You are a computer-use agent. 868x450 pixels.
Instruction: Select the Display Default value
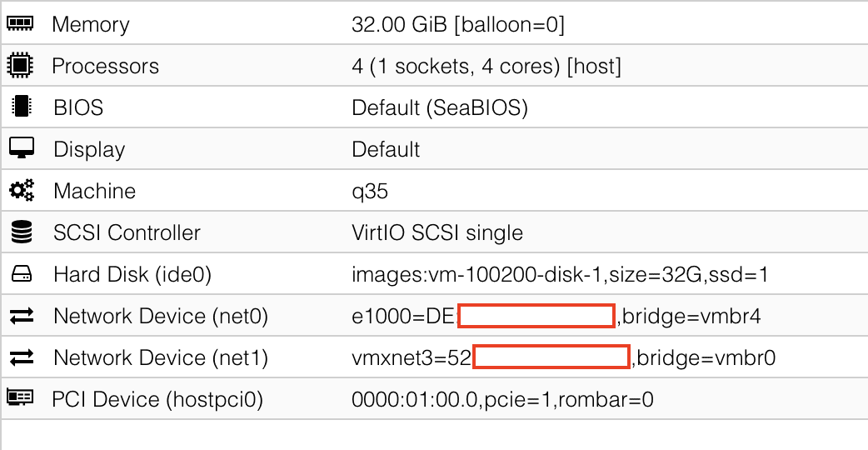(386, 149)
